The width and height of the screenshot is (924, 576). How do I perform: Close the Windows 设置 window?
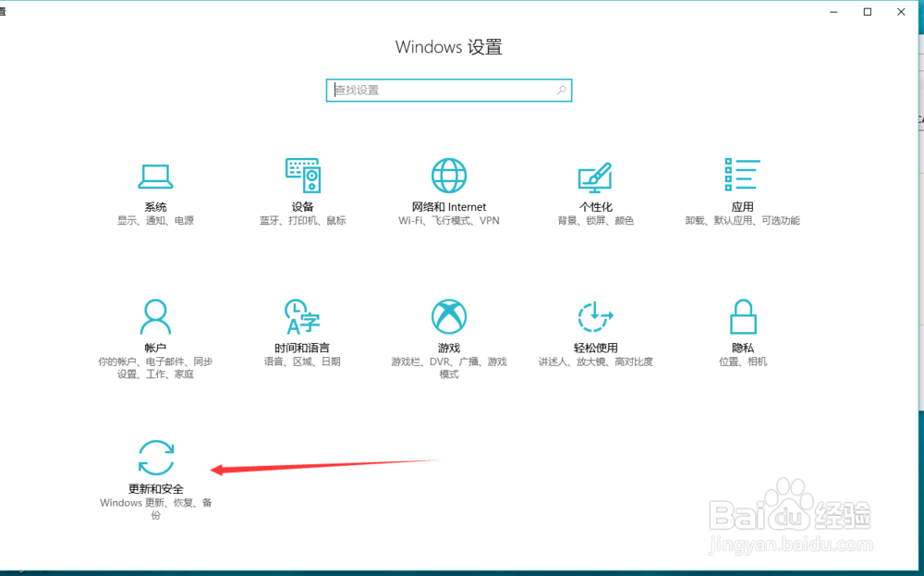[x=901, y=12]
